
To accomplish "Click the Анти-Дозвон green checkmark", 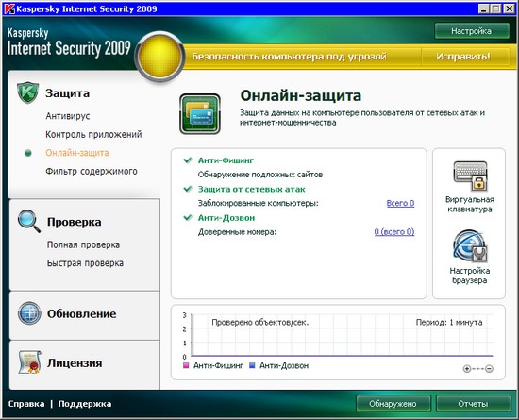I will pos(188,217).
